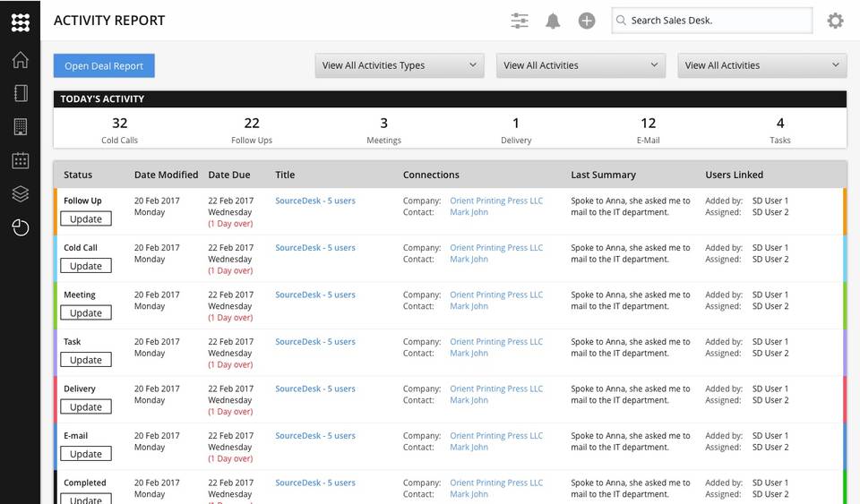Click the Users Linked column header
Viewport: 860px width, 504px height.
(x=735, y=175)
